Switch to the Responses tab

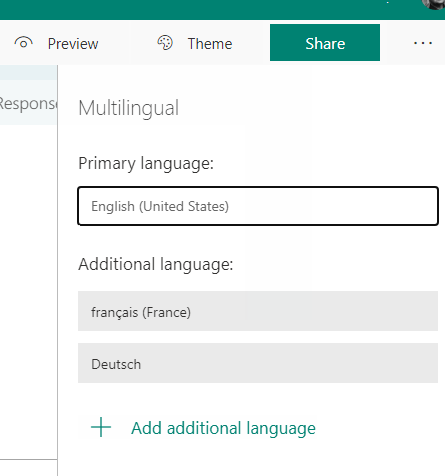(x=28, y=103)
